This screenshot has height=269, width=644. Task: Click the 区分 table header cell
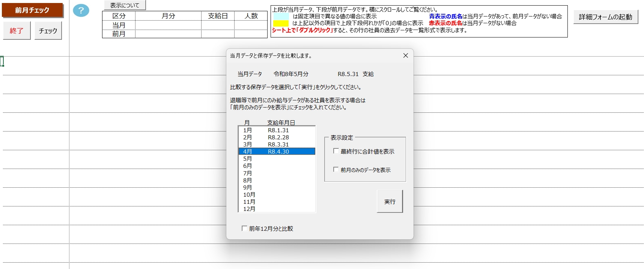[119, 16]
